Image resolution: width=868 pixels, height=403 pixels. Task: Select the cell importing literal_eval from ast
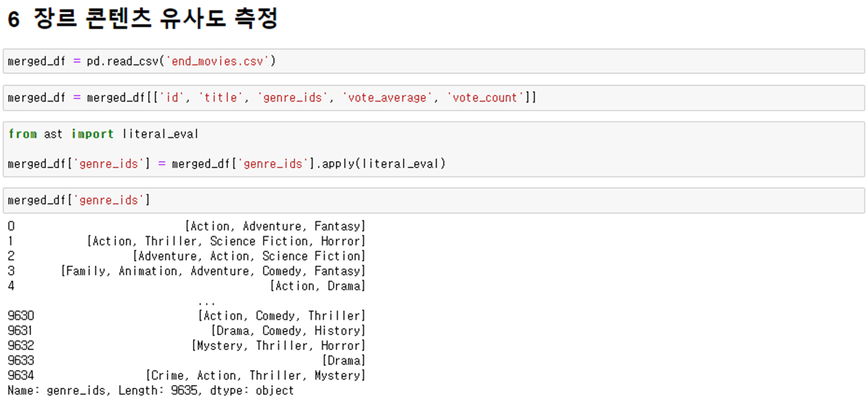[x=433, y=149]
